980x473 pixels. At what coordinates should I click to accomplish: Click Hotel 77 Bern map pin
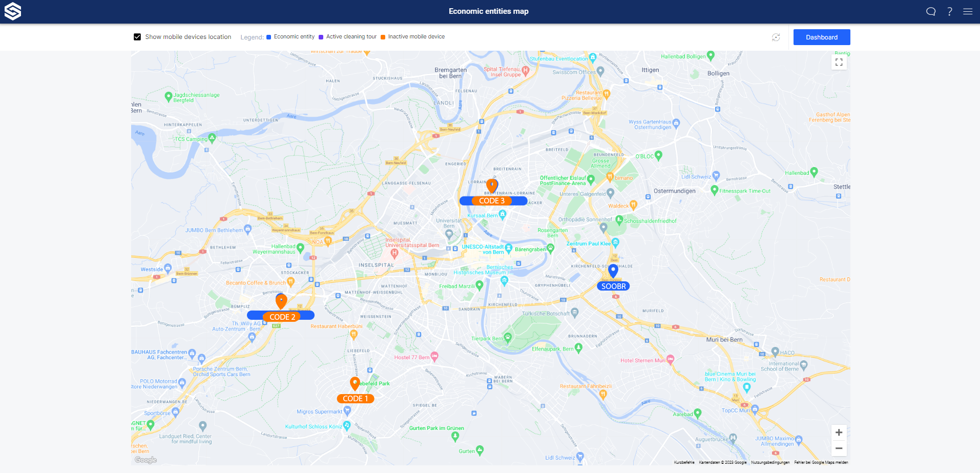pyautogui.click(x=434, y=356)
